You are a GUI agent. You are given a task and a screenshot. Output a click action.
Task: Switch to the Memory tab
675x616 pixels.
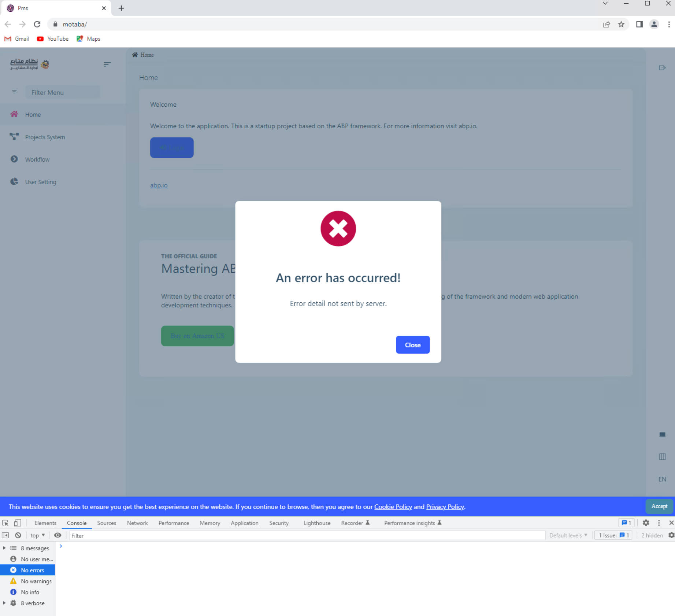[x=210, y=523]
